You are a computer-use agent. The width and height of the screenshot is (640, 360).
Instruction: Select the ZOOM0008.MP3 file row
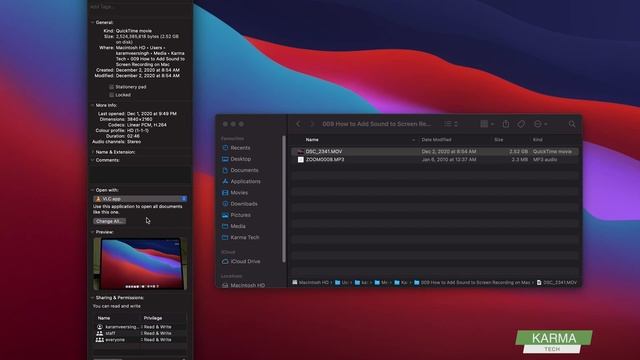[435, 160]
